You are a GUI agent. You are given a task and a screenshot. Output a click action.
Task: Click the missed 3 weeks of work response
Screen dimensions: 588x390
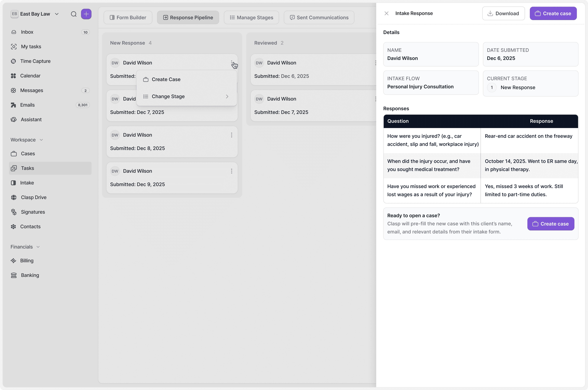click(529, 191)
